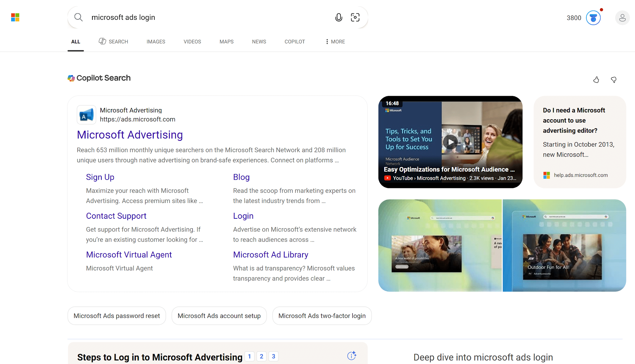This screenshot has width=635, height=364.
Task: Open the Microsoft Virtual Agent sitelink
Action: point(129,255)
